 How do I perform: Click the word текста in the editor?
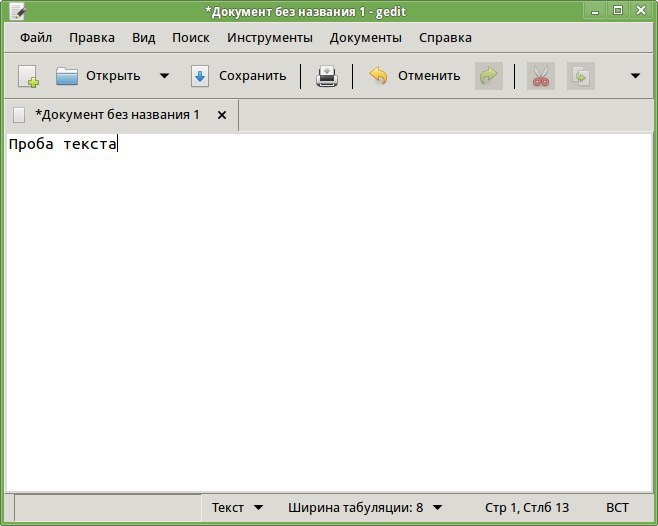click(x=90, y=144)
